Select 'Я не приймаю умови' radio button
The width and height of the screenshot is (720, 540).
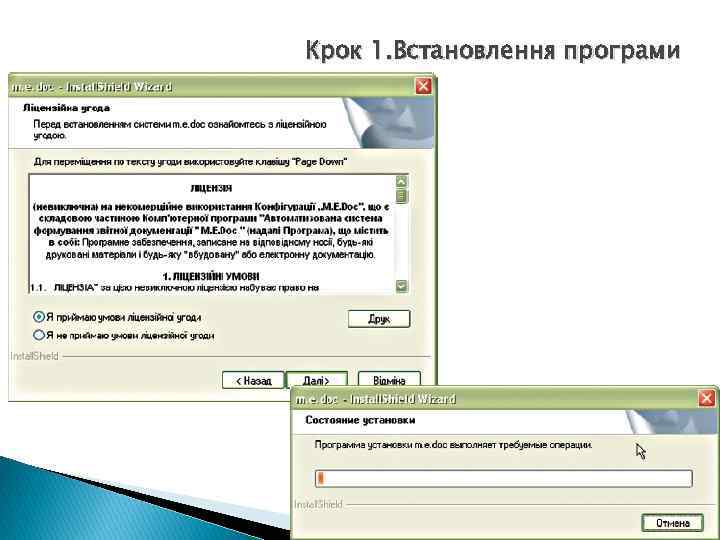[39, 335]
